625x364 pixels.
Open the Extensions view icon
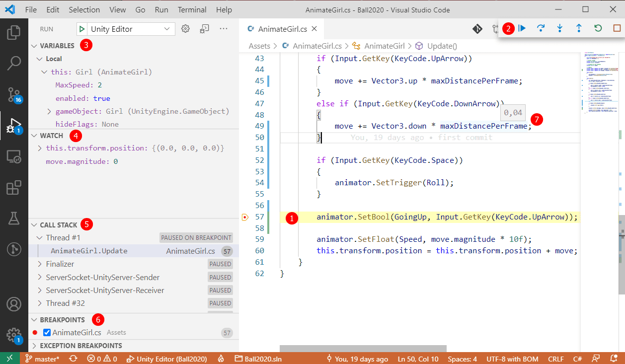coord(14,188)
